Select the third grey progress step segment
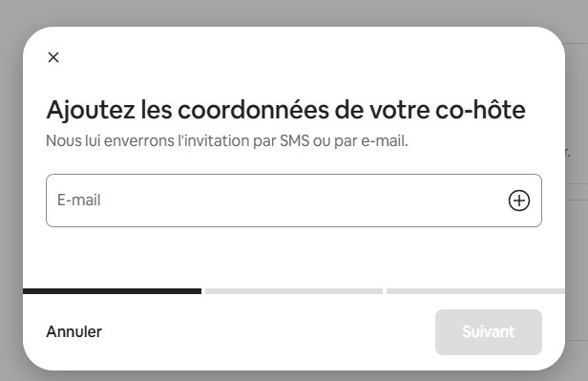 coord(475,291)
